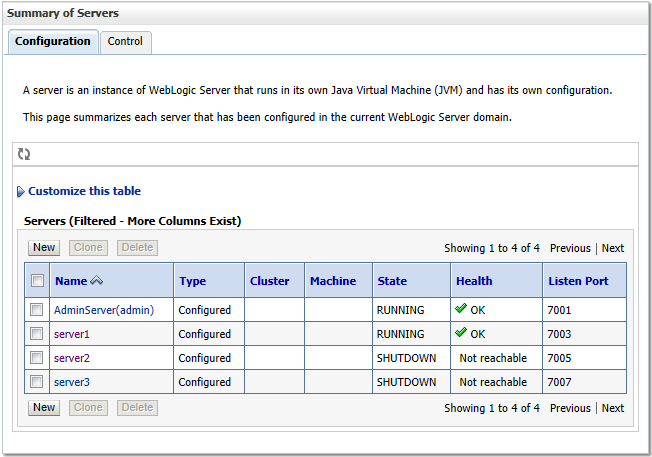
Task: Expand Customize this table triangle
Action: click(21, 192)
